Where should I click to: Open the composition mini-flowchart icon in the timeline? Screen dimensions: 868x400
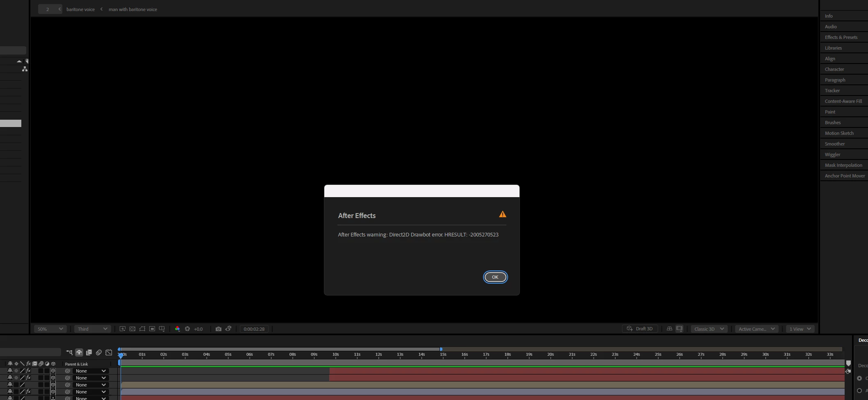69,352
